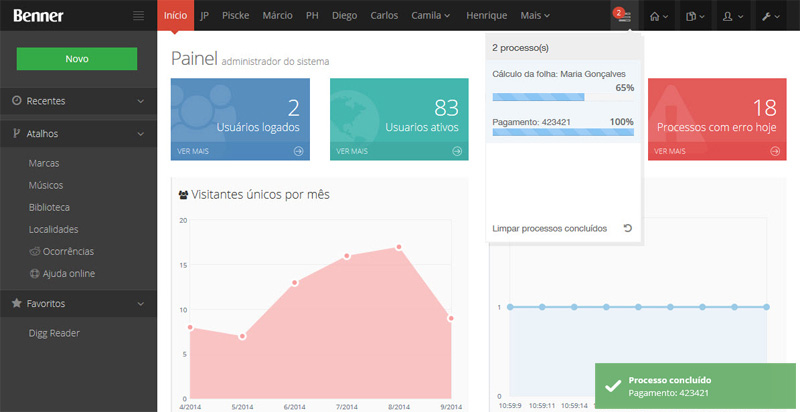Viewport: 800px width, 412px height.
Task: Collapse the Atalhos sidebar section
Action: click(x=140, y=133)
